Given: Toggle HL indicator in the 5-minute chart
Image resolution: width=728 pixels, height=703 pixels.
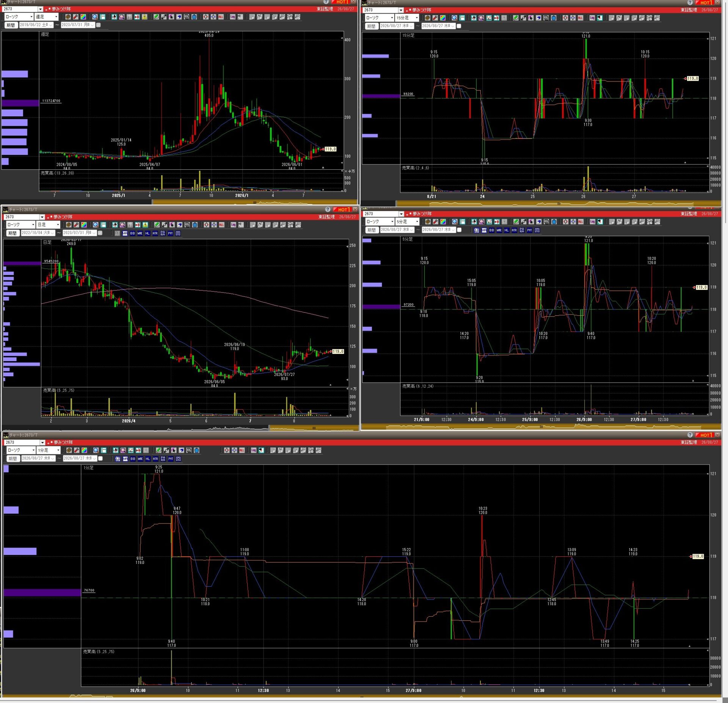Looking at the screenshot, I should [507, 230].
